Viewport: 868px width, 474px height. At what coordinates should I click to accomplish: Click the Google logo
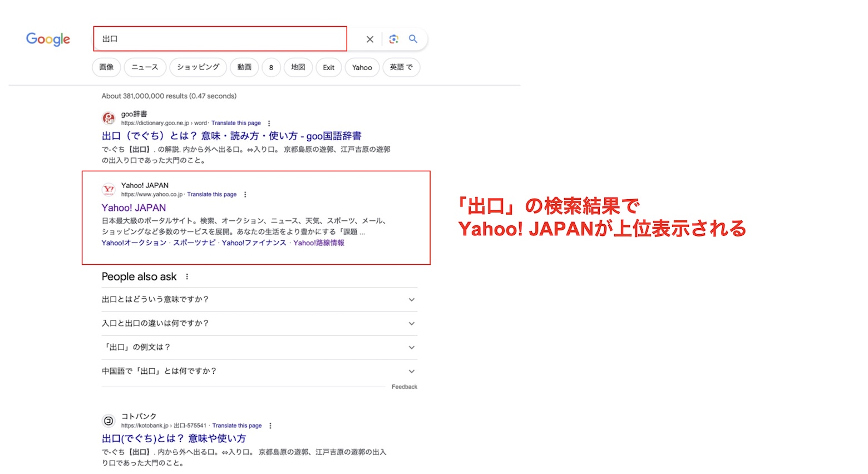48,39
